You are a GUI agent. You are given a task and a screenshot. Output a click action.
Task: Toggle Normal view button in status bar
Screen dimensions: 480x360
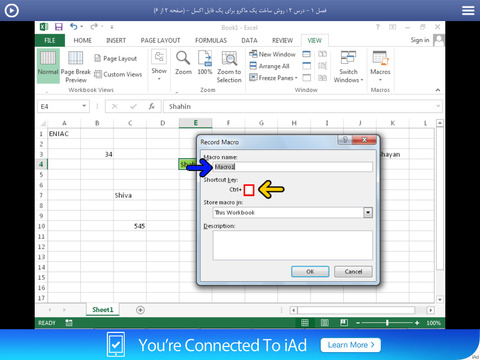pyautogui.click(x=305, y=323)
